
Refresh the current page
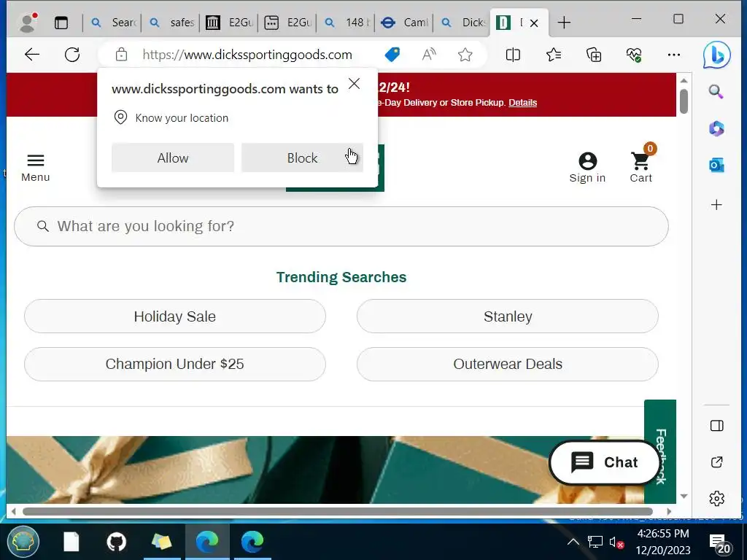point(72,55)
